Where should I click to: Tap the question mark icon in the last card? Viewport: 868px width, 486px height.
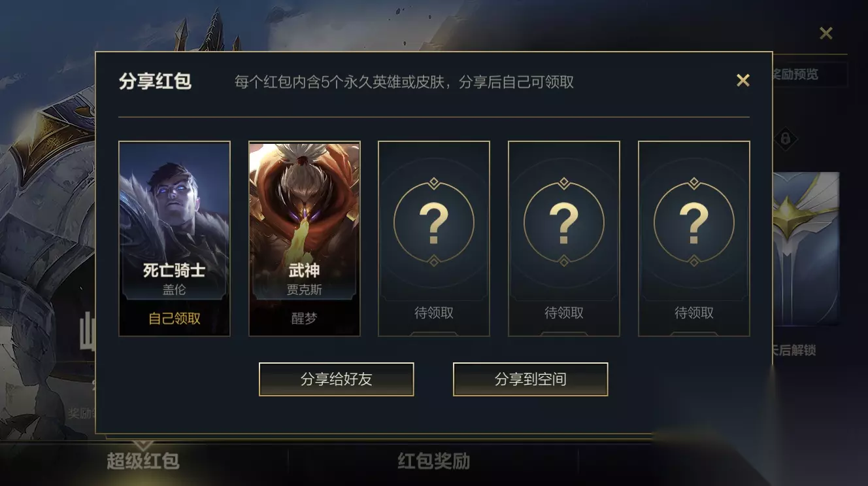tap(694, 223)
